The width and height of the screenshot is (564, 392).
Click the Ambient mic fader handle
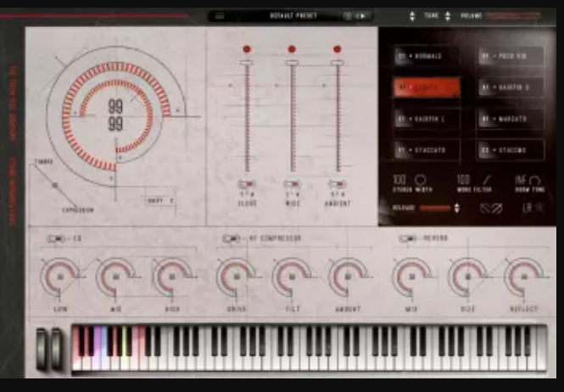pyautogui.click(x=337, y=63)
